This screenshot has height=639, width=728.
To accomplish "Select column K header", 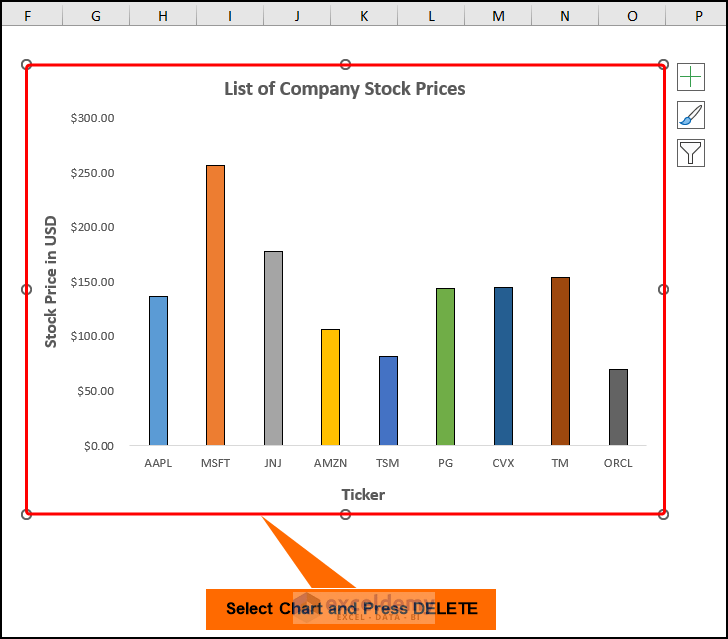I will [x=364, y=16].
